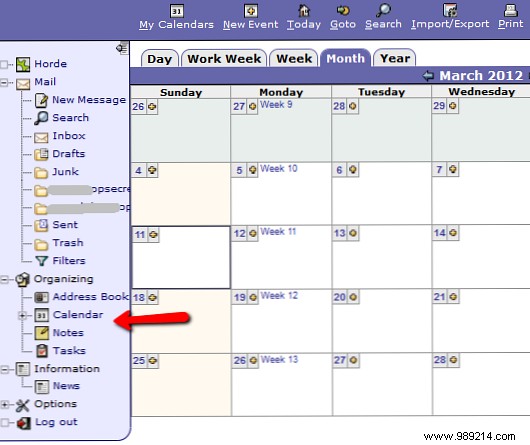Click the Filters funnel icon

point(42,261)
